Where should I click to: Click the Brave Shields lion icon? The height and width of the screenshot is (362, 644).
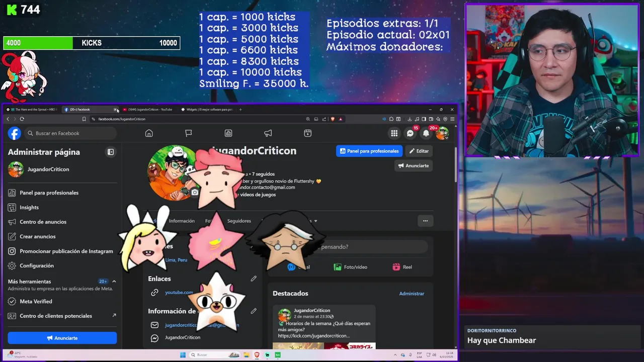click(x=333, y=119)
